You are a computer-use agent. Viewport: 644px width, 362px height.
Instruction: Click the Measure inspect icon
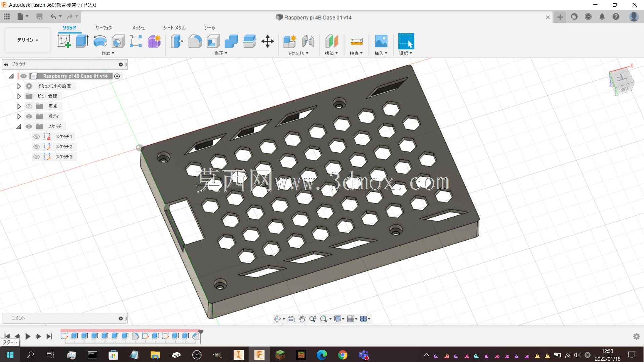tap(356, 41)
